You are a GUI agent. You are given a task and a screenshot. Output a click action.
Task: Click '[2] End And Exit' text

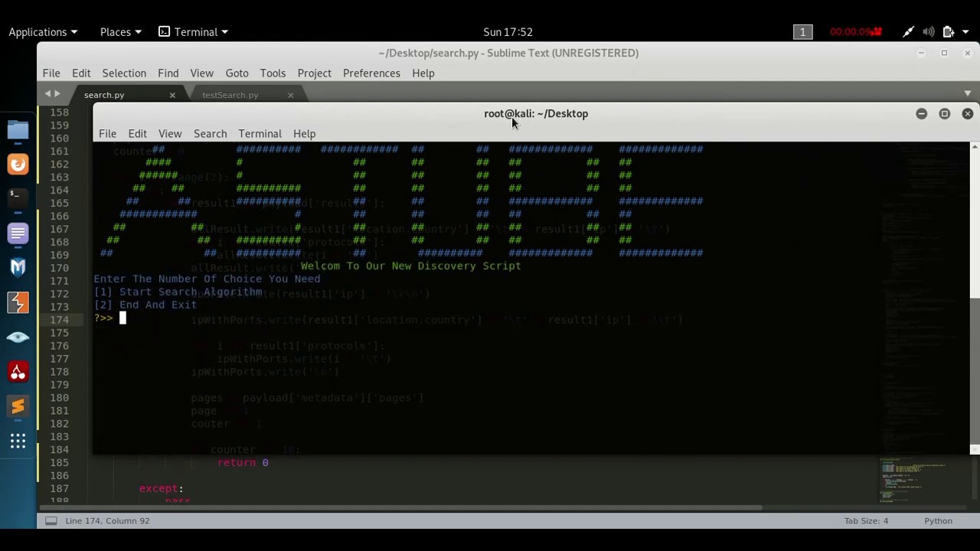[145, 305]
